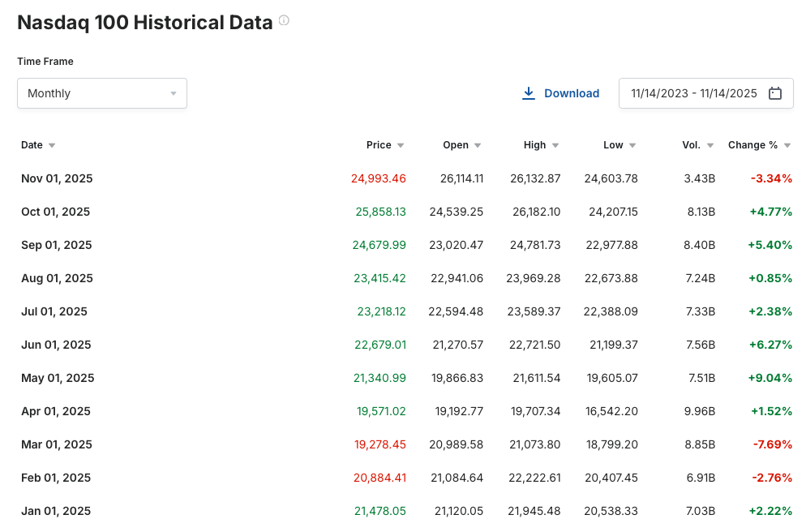The width and height of the screenshot is (806, 532).
Task: Click the info icon beside Historical Data title
Action: click(x=284, y=20)
